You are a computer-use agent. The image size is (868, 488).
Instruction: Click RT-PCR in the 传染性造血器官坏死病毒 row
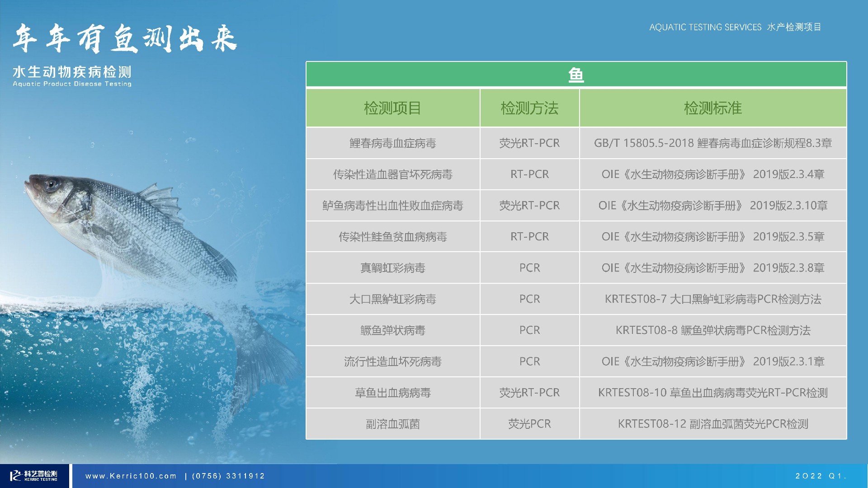529,174
